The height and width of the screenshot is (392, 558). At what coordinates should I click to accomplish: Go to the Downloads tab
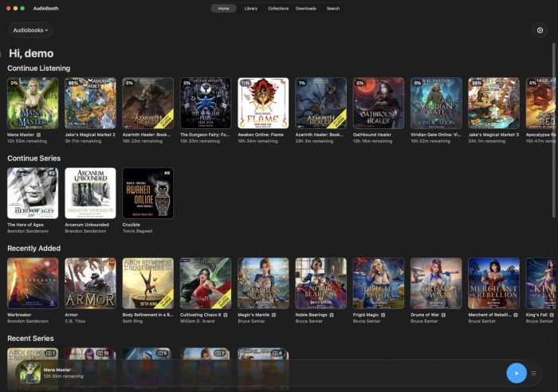tap(305, 9)
